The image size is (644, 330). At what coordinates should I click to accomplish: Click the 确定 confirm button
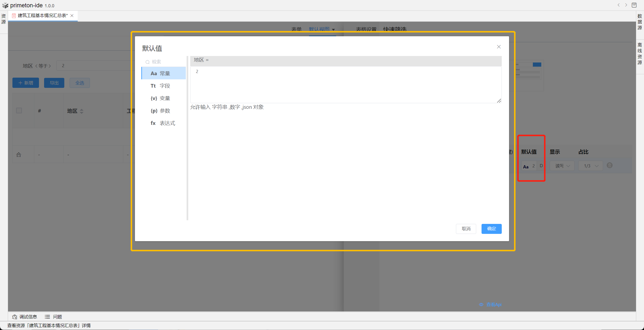click(x=491, y=229)
